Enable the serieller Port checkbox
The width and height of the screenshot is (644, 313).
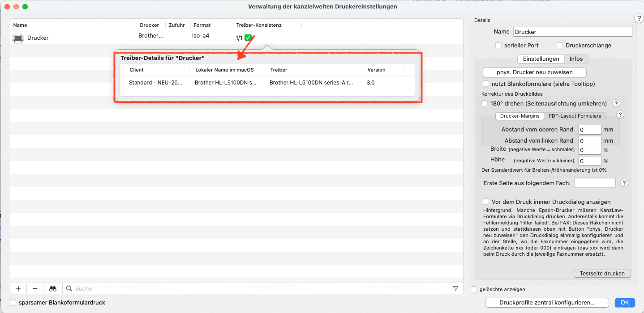pyautogui.click(x=498, y=45)
